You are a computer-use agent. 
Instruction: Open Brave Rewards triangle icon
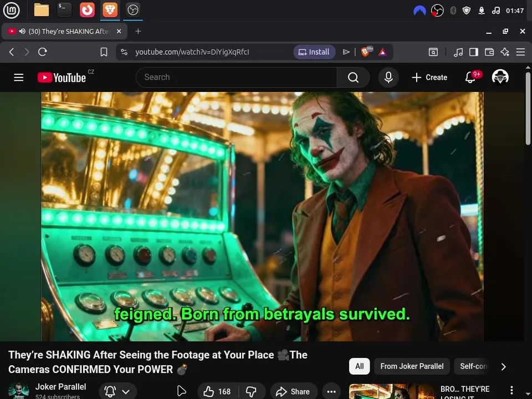pyautogui.click(x=383, y=52)
